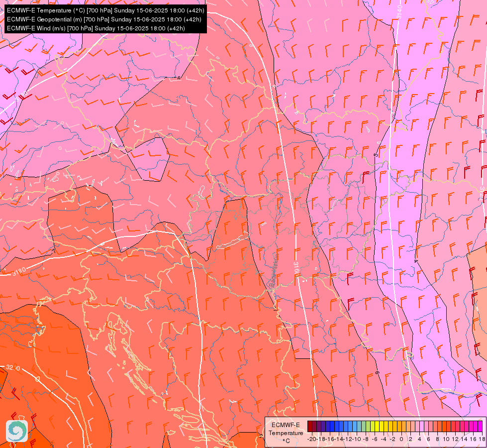Click the 18 legend scale value
This screenshot has height=448, width=487.
click(482, 439)
